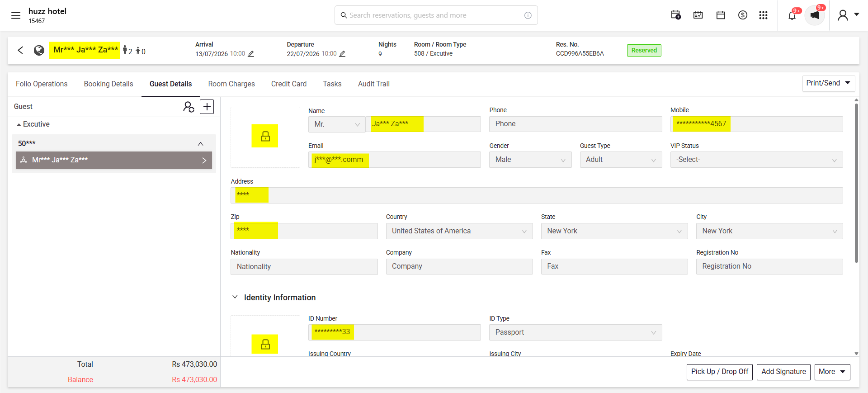Viewport: 868px width, 393px height.
Task: Click the Nationality input field
Action: 304,267
